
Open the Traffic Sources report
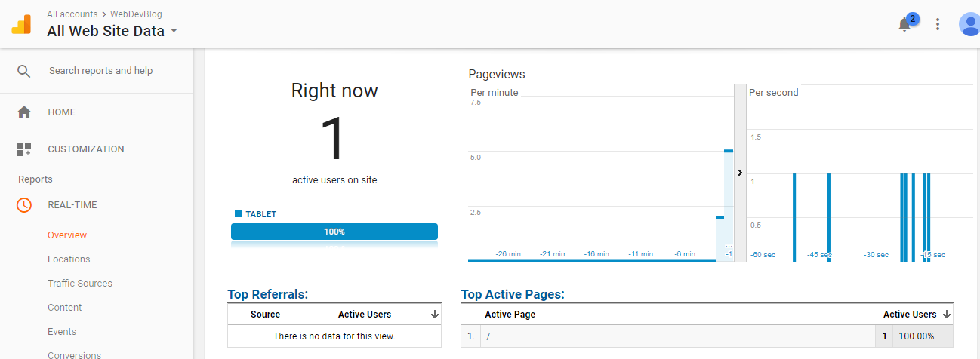(80, 284)
